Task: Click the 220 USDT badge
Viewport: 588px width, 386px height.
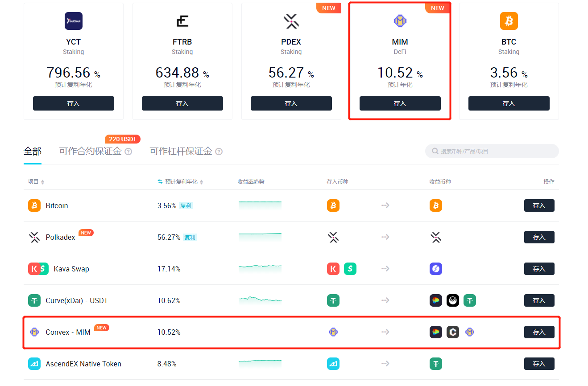Action: click(123, 139)
